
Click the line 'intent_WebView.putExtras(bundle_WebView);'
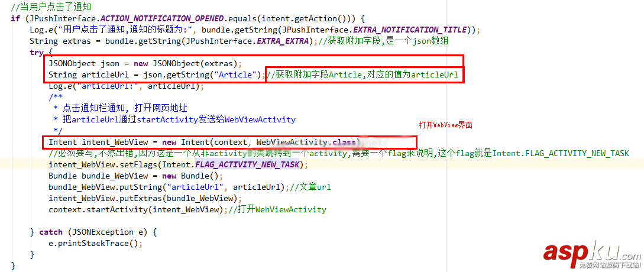[x=145, y=199]
